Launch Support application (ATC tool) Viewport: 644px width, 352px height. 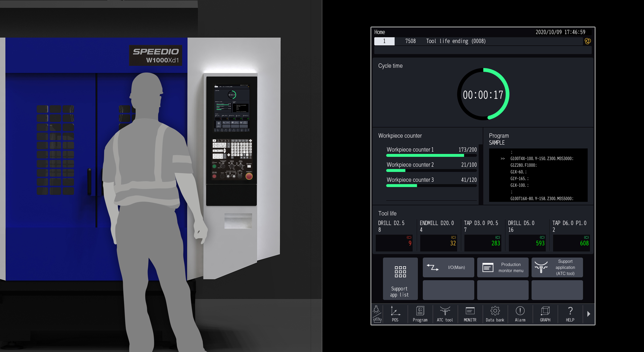(557, 267)
